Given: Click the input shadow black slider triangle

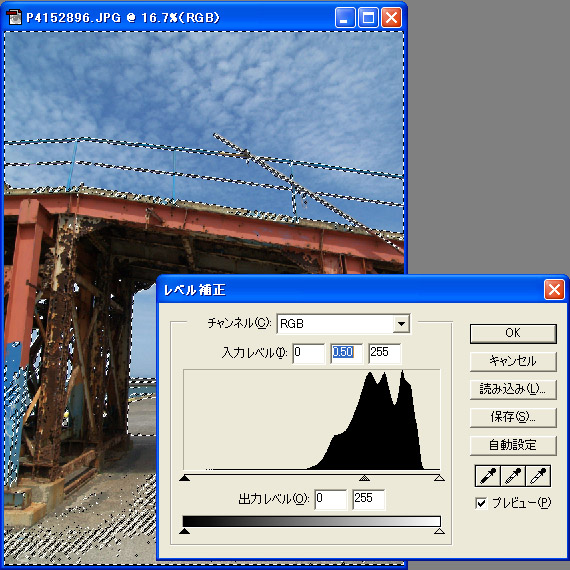Looking at the screenshot, I should [x=185, y=478].
